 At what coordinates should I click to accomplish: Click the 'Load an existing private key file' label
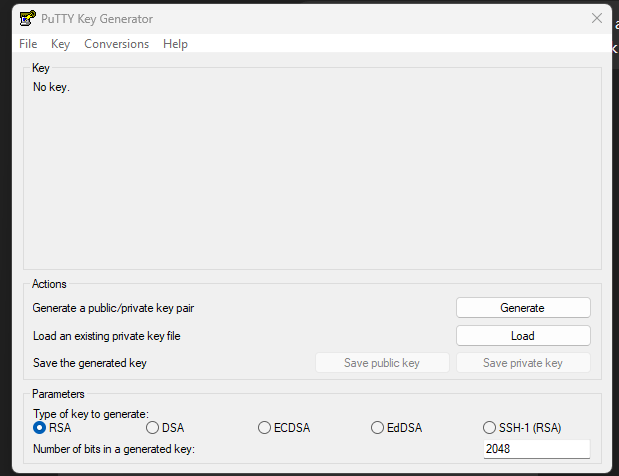[x=107, y=336]
